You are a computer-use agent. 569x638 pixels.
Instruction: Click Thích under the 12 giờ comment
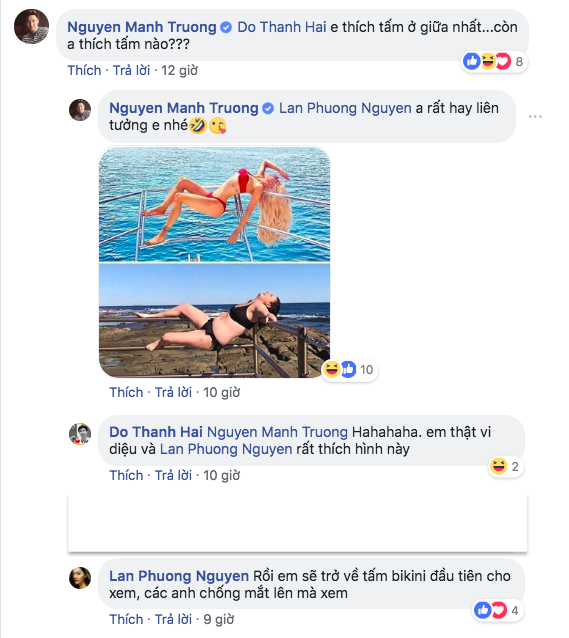pyautogui.click(x=84, y=70)
